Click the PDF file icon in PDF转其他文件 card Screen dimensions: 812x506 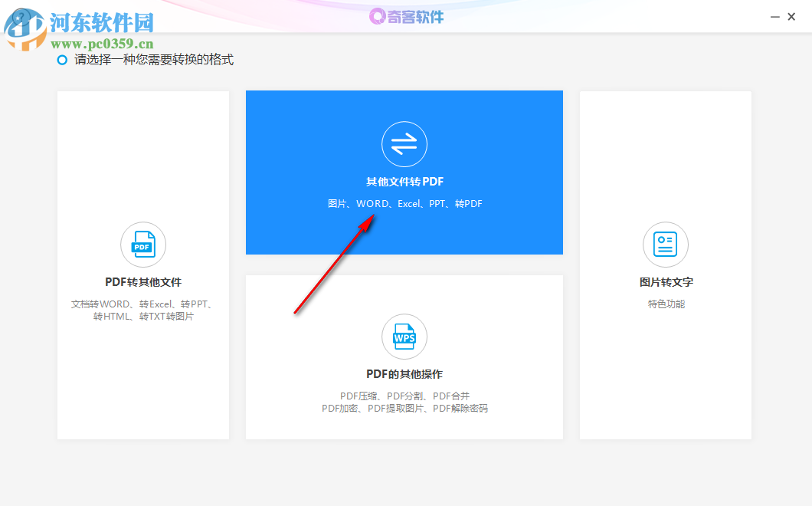(x=142, y=244)
